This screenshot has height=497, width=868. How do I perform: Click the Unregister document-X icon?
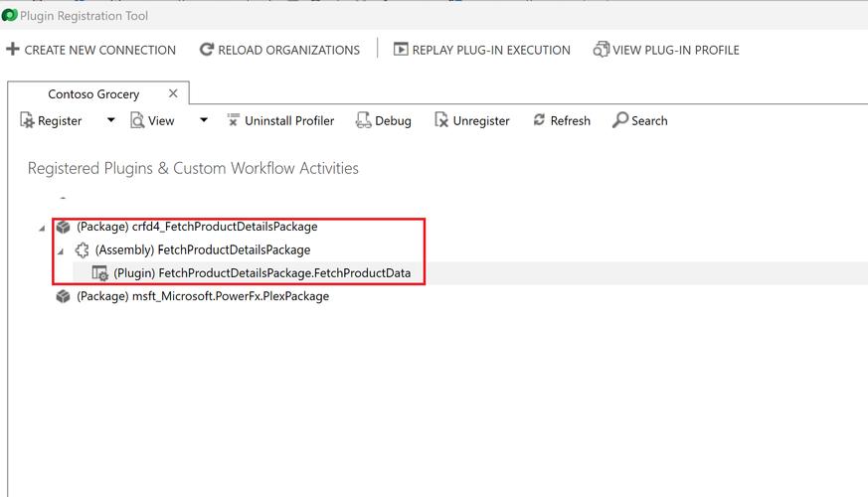coord(441,120)
